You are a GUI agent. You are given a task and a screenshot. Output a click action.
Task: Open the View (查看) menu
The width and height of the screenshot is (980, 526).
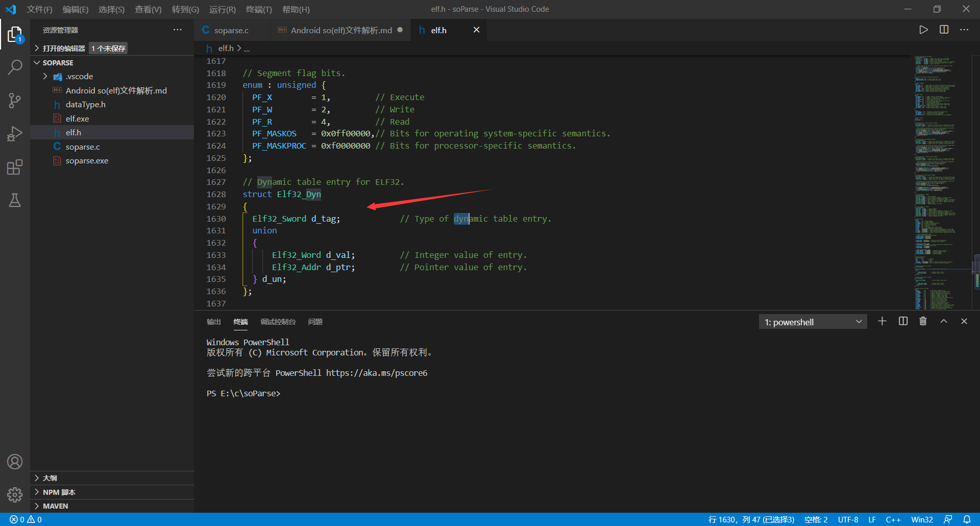point(148,9)
